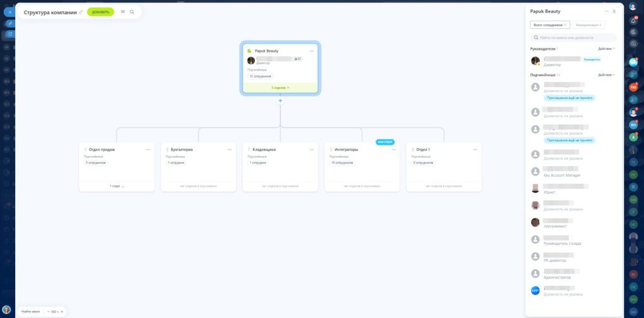Click 0 сотрудников on Отдел продаж card
644x318 pixels.
click(x=96, y=163)
